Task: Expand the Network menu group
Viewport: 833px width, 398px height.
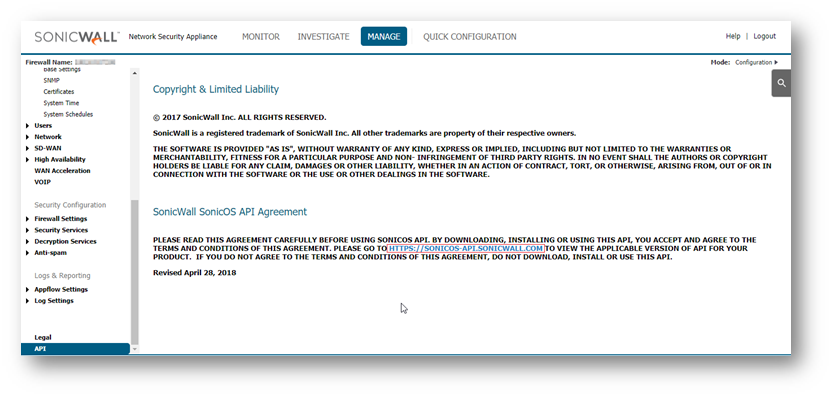Action: click(28, 137)
